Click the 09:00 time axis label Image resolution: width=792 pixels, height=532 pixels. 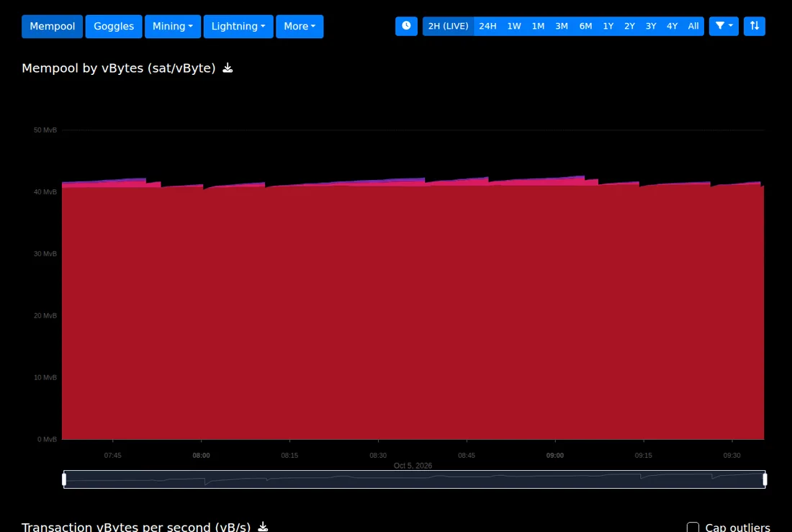(x=554, y=455)
